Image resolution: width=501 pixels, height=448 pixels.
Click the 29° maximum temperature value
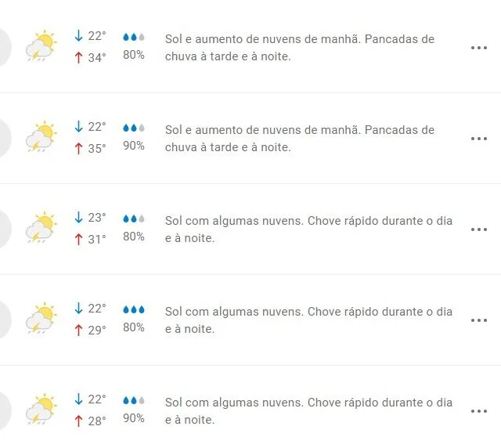(x=97, y=330)
